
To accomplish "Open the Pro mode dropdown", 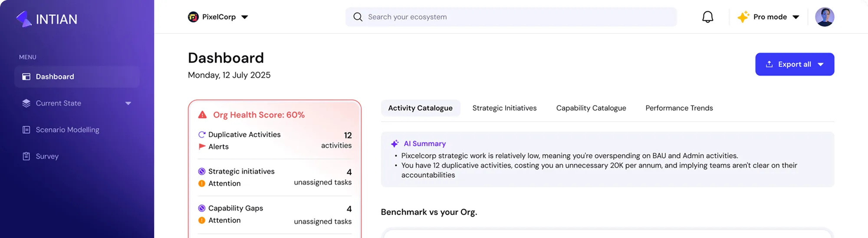I will coord(796,17).
